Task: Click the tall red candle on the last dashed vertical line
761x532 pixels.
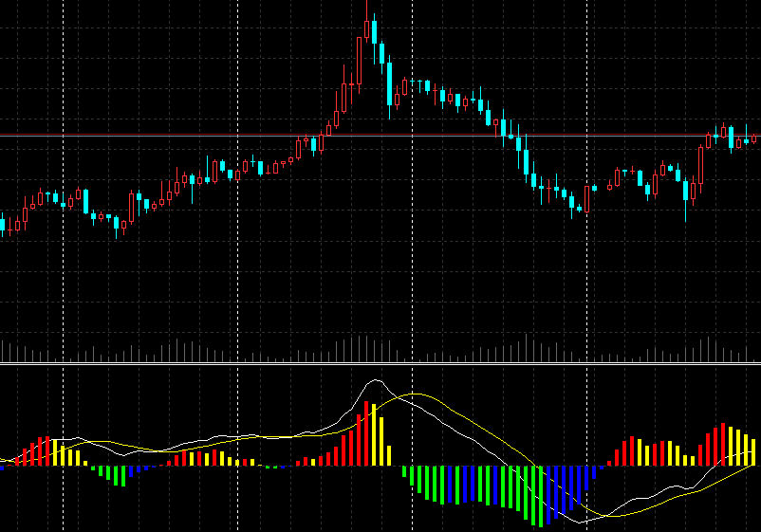Action: [x=586, y=199]
